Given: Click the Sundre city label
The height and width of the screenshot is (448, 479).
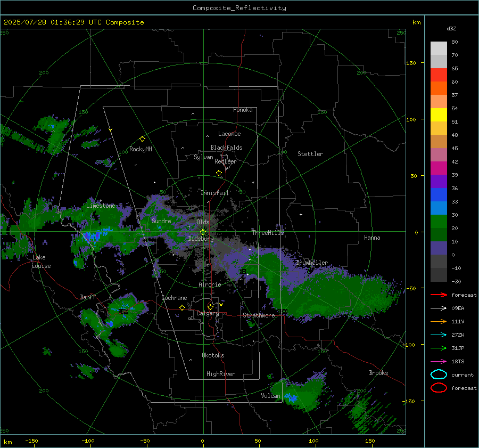Looking at the screenshot, I should pyautogui.click(x=161, y=221).
